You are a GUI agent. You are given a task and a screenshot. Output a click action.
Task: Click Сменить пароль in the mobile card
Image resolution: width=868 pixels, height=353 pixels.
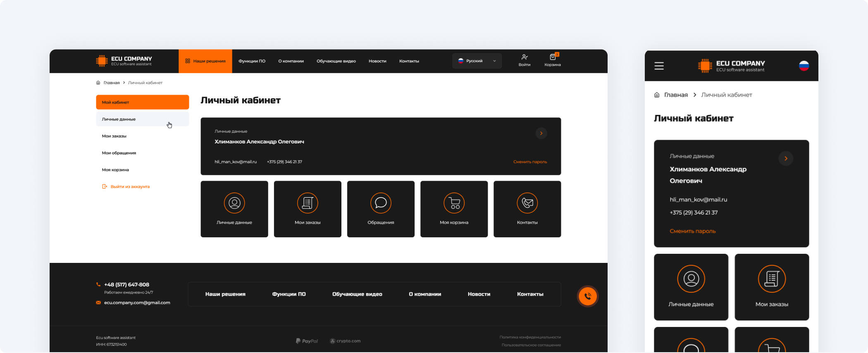[693, 231]
